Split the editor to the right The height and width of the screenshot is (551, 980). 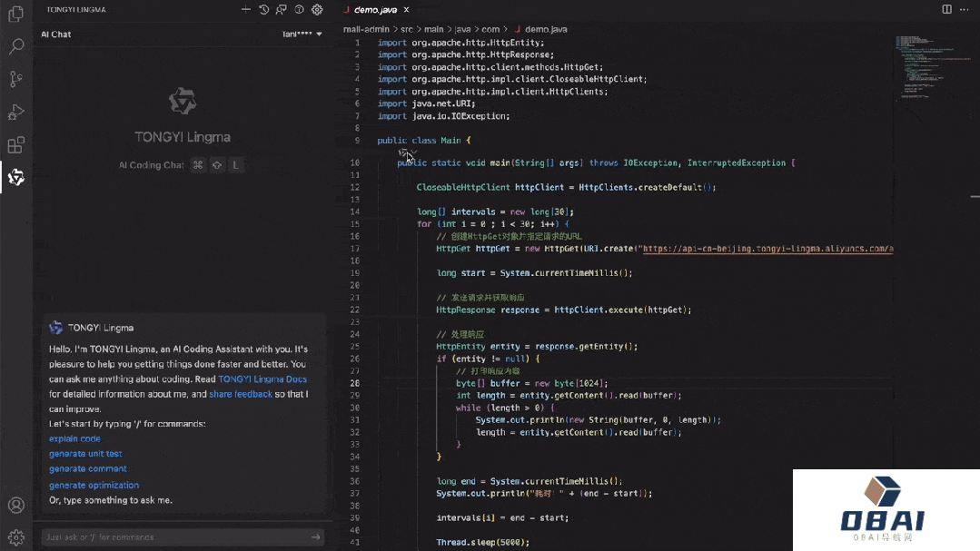[946, 9]
